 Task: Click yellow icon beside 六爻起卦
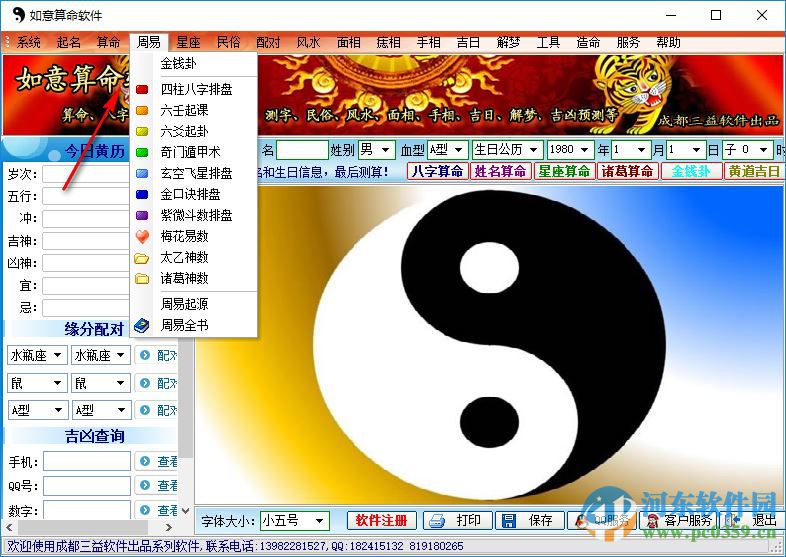pos(142,131)
